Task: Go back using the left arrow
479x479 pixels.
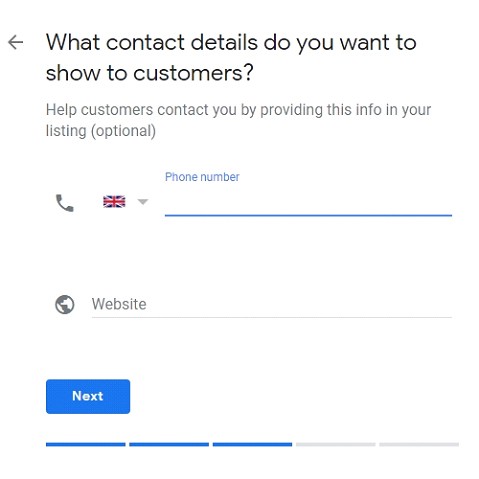Action: click(16, 42)
